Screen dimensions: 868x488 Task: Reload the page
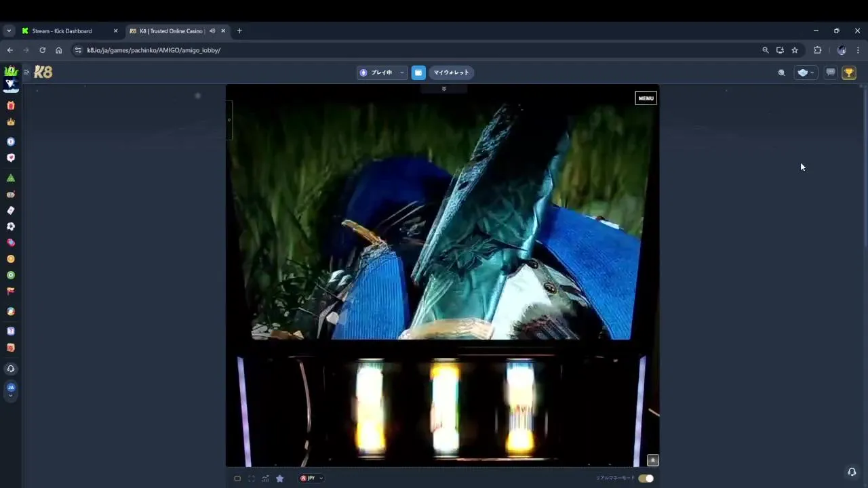[42, 50]
